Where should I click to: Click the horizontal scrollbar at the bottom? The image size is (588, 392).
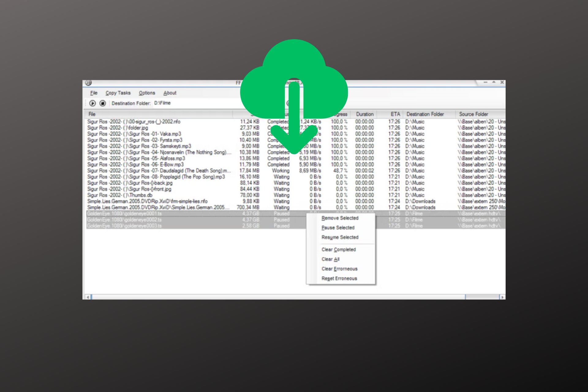pyautogui.click(x=276, y=297)
